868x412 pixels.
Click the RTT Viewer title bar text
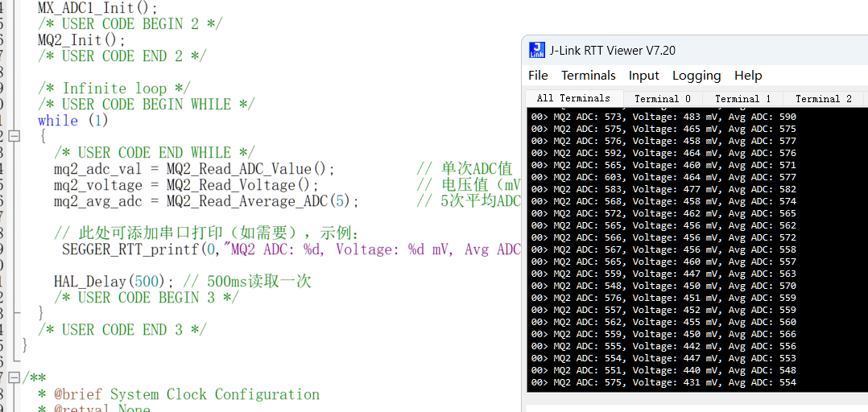coord(612,51)
